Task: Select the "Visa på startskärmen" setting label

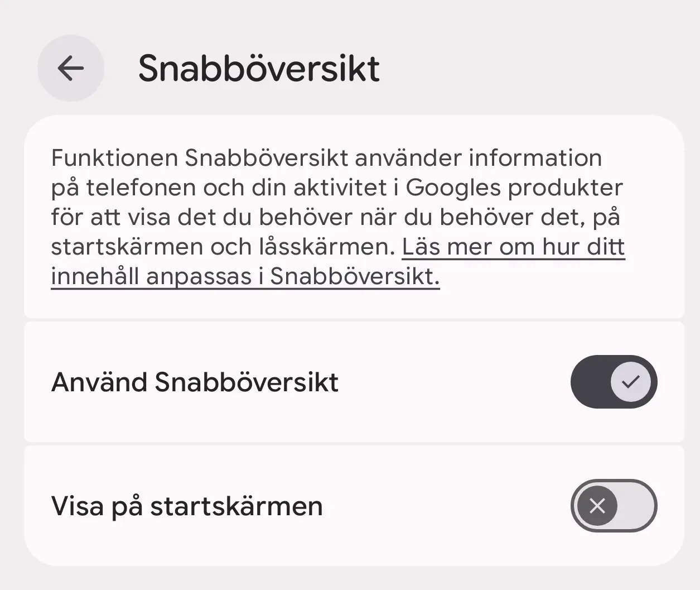Action: point(187,506)
